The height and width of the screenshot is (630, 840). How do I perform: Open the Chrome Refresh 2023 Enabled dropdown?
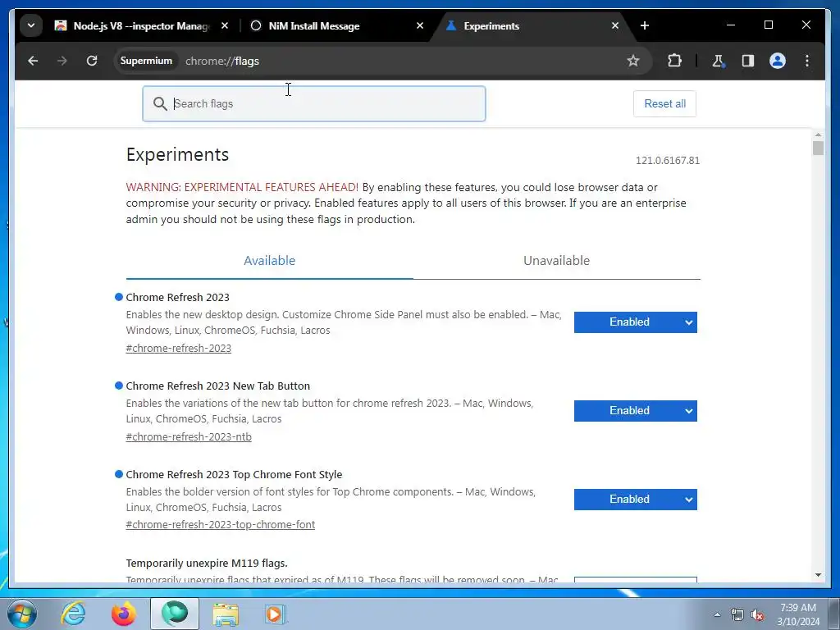tap(636, 322)
